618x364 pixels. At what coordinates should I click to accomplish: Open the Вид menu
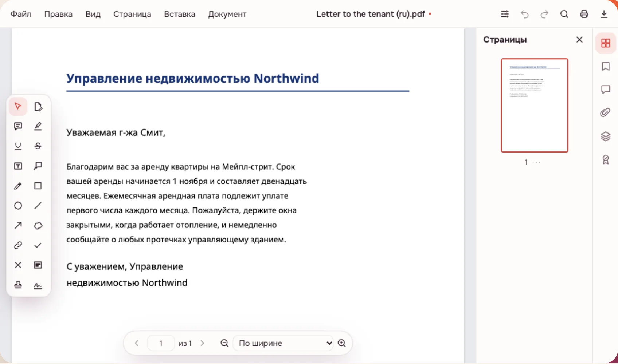coord(93,14)
